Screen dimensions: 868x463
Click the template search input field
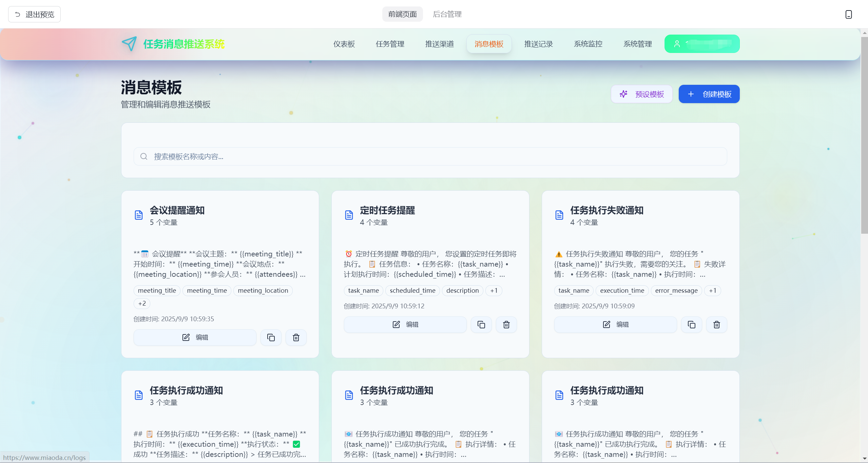coord(430,156)
